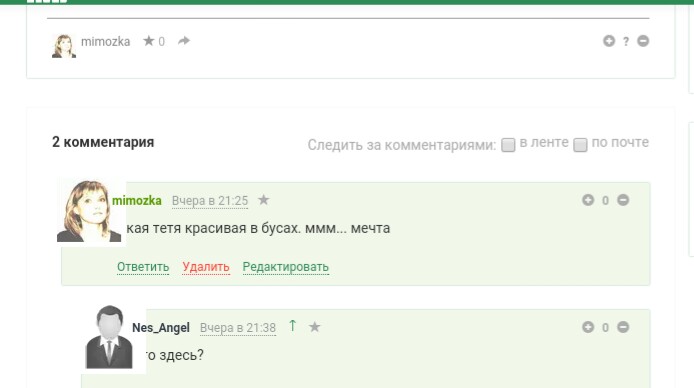Click the favorite star next to post author mimozka
694x388 pixels.
pos(149,41)
